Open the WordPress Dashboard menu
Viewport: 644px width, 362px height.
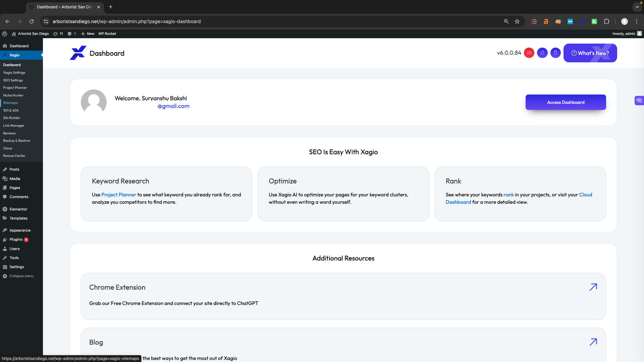coord(21,46)
